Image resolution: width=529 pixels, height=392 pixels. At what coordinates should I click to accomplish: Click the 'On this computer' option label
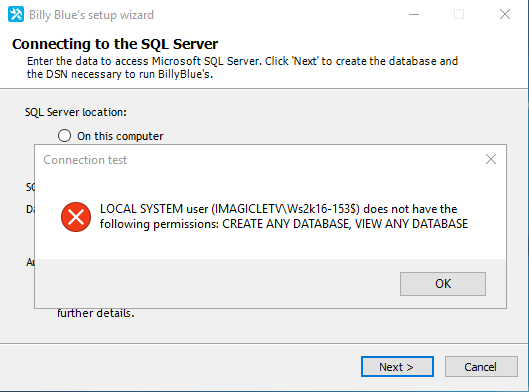click(x=120, y=136)
